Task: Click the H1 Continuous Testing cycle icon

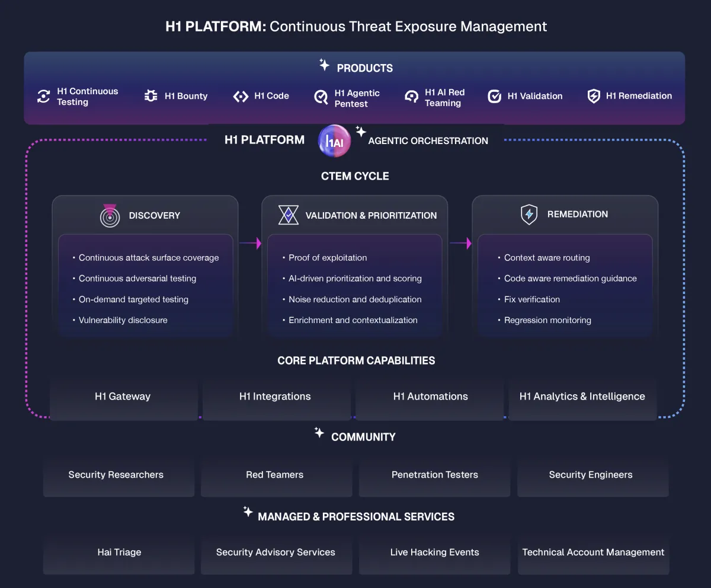Action: click(43, 97)
